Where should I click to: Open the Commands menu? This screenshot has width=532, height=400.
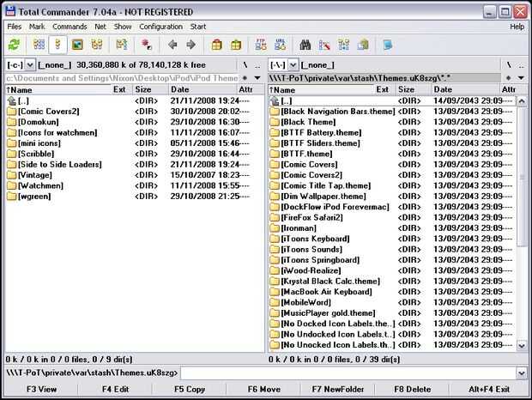click(x=70, y=27)
